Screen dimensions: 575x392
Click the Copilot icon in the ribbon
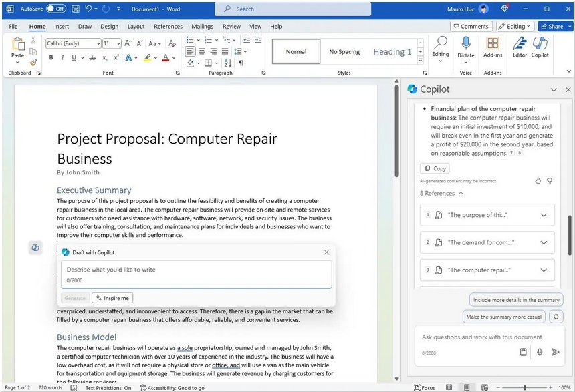pyautogui.click(x=540, y=45)
